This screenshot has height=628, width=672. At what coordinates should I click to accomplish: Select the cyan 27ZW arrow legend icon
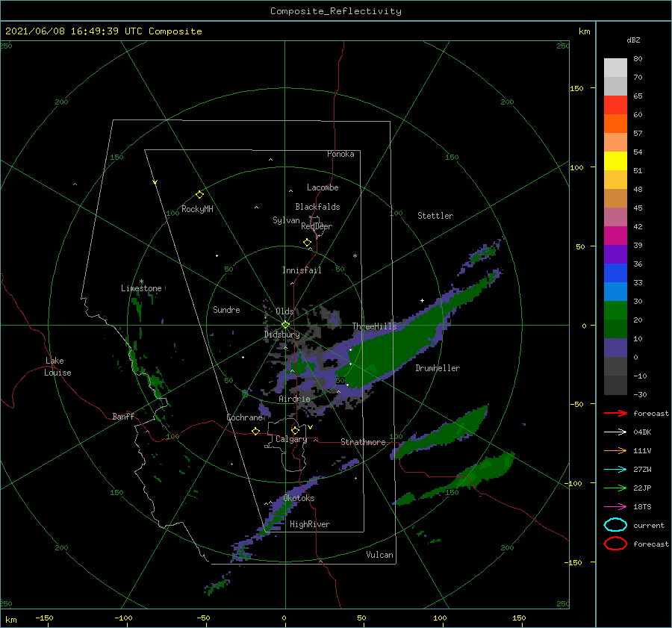(615, 470)
